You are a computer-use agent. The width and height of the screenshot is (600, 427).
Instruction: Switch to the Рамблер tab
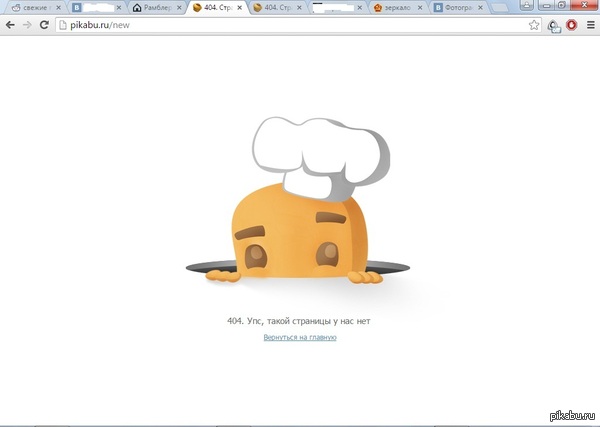[x=157, y=8]
